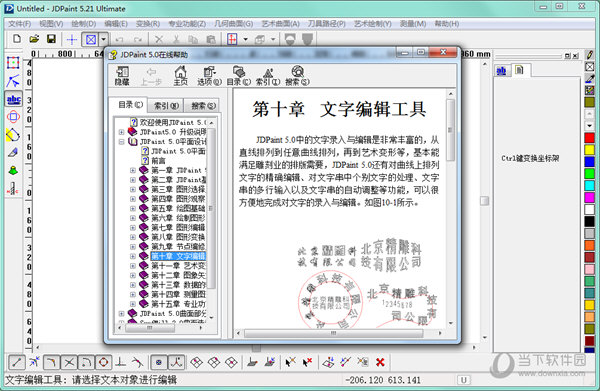The height and width of the screenshot is (391, 600).
Task: Toggle the circle center snap icon
Action: [103, 362]
